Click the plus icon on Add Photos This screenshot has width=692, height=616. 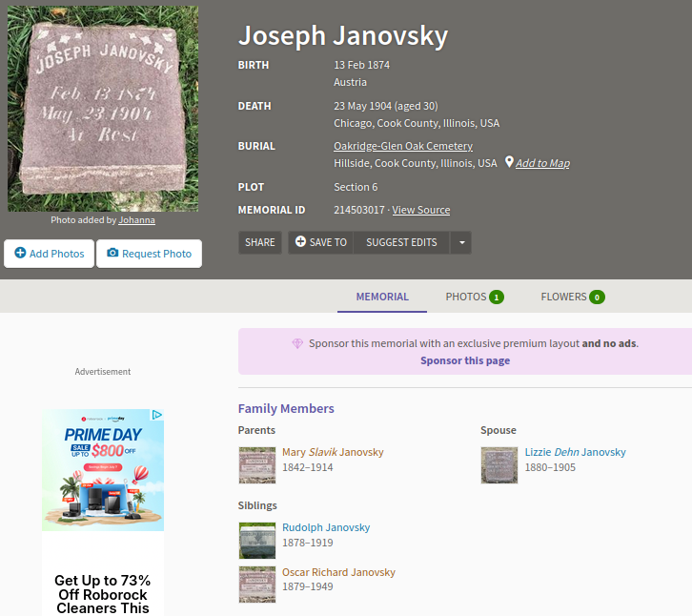click(x=20, y=254)
